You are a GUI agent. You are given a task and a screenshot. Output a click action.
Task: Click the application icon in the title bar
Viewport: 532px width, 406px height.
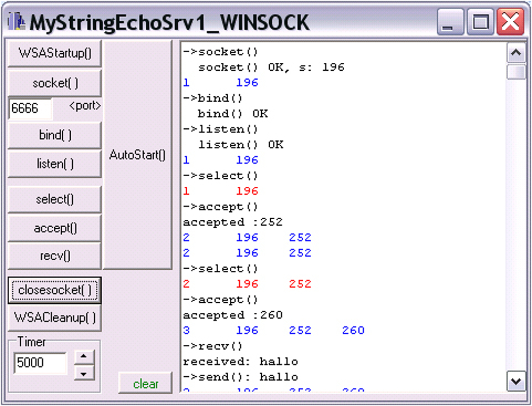(x=16, y=22)
